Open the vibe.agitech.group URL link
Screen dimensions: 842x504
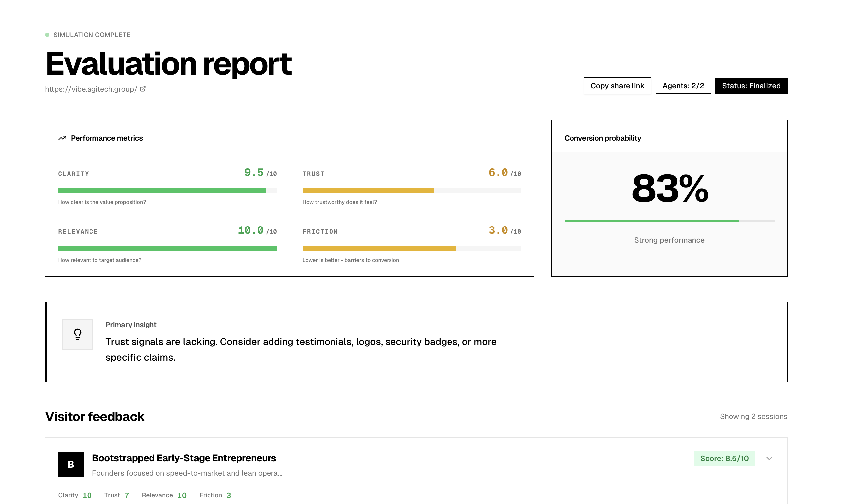coord(91,89)
